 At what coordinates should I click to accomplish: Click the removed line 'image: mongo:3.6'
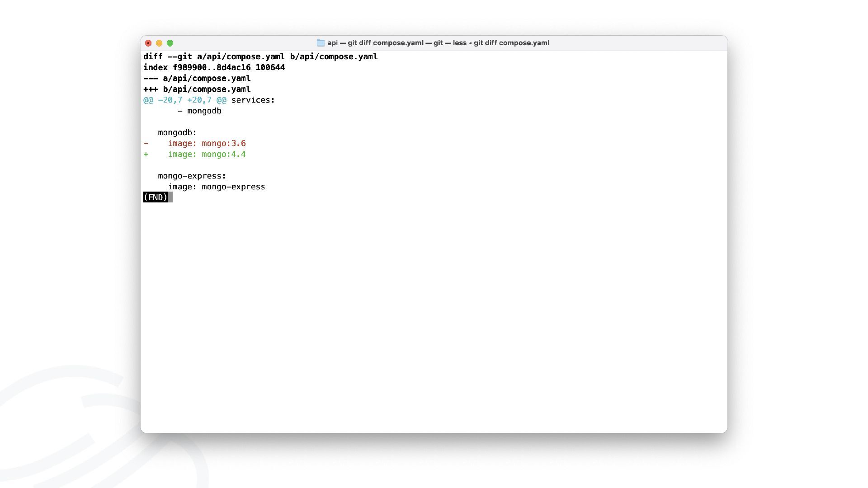click(x=194, y=143)
